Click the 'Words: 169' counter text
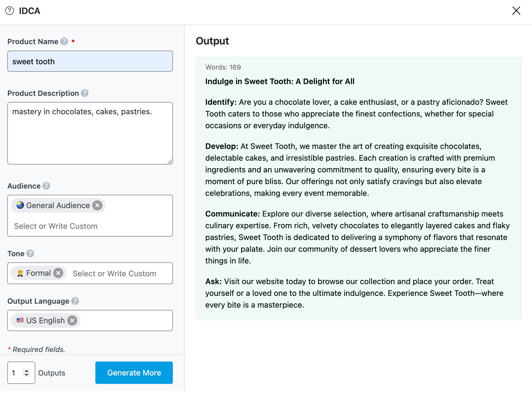This screenshot has width=532, height=404. click(223, 67)
